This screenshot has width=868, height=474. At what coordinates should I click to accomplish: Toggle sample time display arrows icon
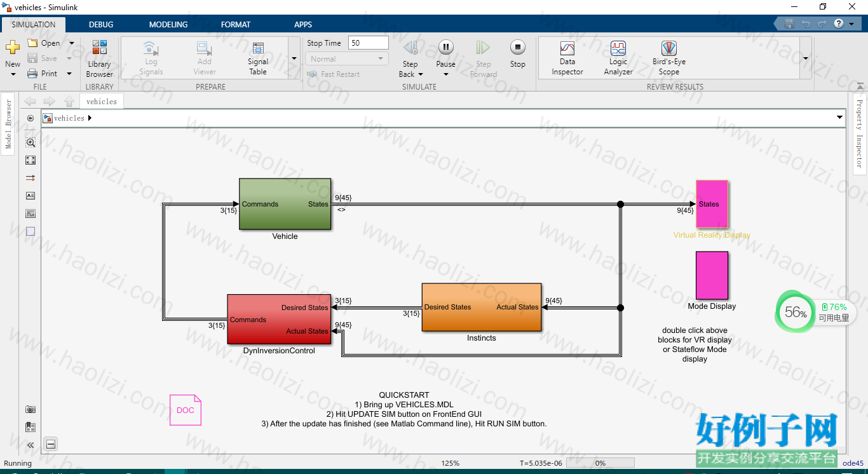pos(31,178)
